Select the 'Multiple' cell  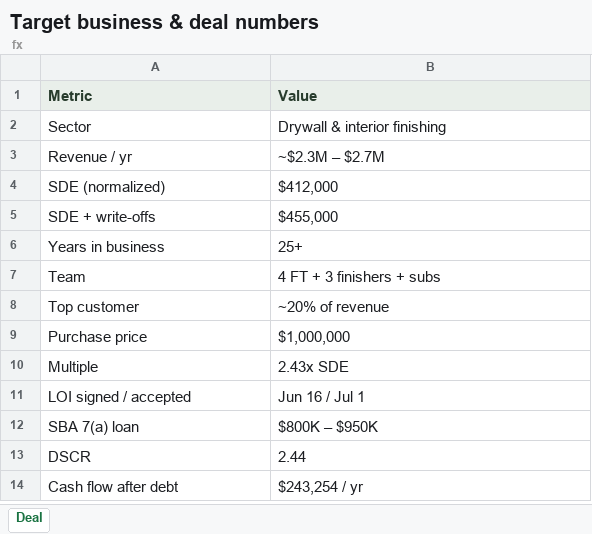(x=156, y=366)
